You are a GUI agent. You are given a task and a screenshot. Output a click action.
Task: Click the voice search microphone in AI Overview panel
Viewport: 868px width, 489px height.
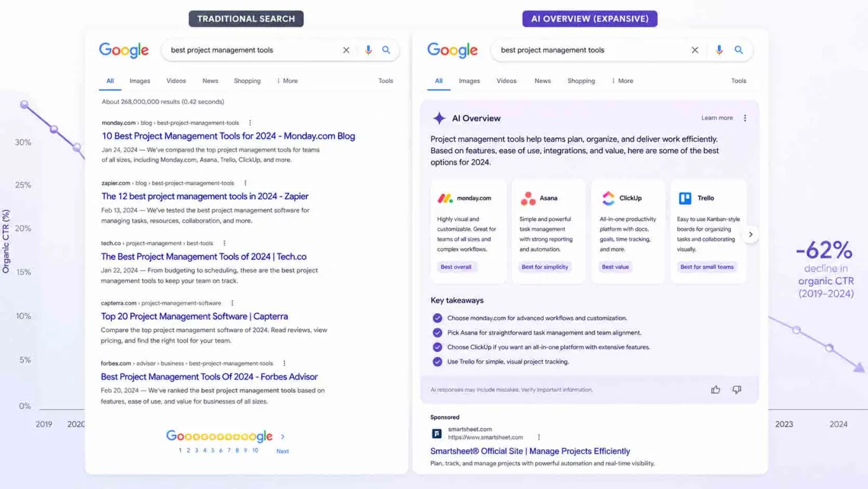(x=719, y=50)
